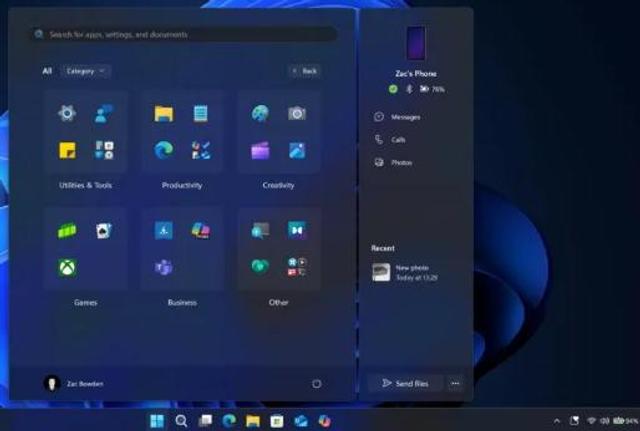
Task: Click the phone Bluetooth status icon
Action: [x=409, y=89]
